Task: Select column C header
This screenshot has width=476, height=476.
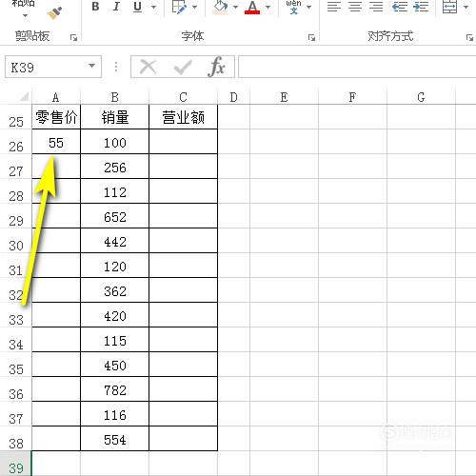Action: (183, 97)
